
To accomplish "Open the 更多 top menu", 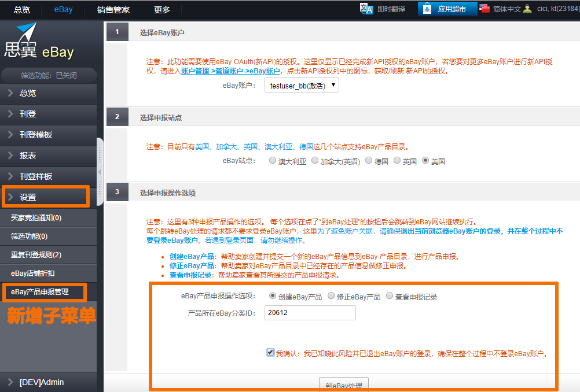I will coord(161,10).
